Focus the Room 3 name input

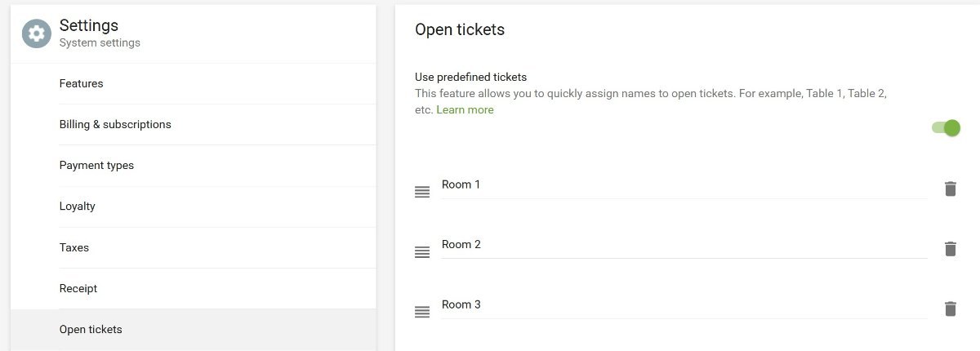coord(683,305)
